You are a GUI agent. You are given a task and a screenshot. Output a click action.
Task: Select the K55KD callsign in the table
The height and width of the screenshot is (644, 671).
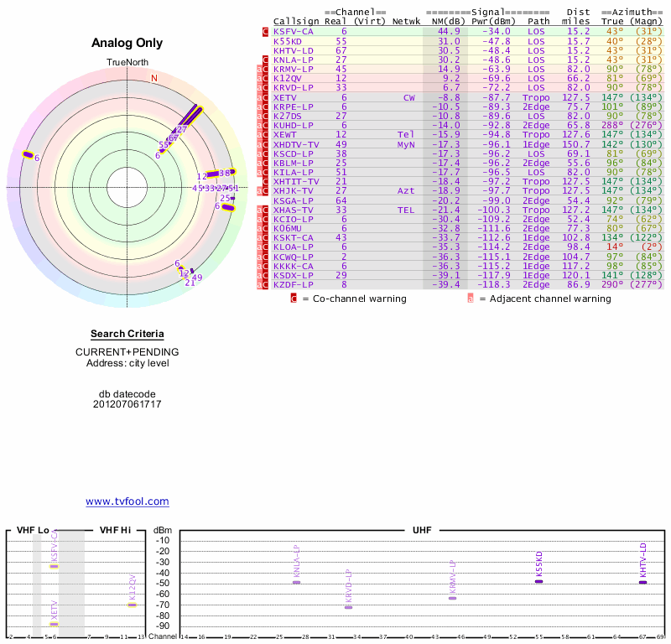[x=288, y=41]
